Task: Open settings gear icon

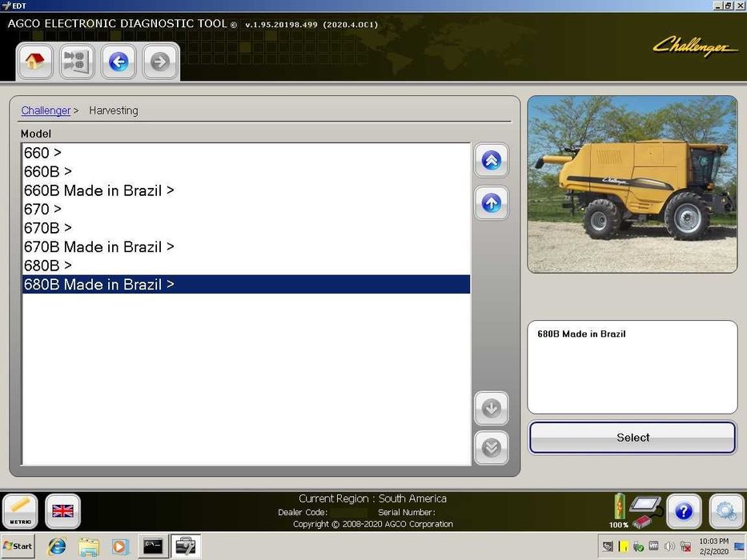Action: tap(726, 511)
